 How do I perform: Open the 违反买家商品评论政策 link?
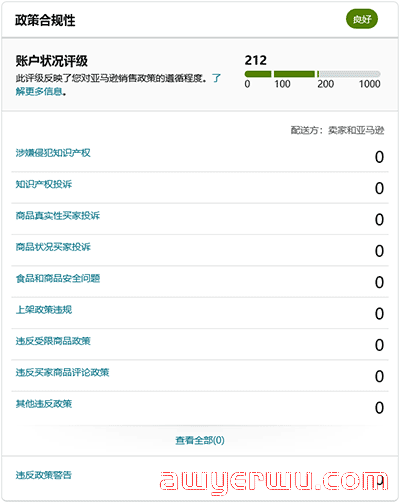[62, 372]
